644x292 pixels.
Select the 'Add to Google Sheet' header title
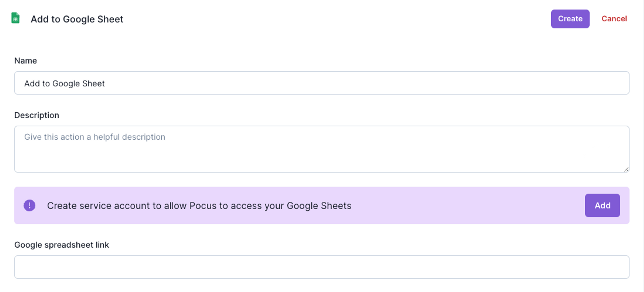pos(77,19)
